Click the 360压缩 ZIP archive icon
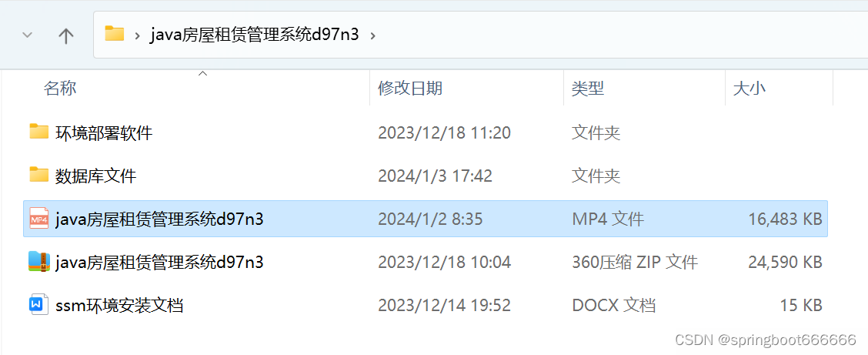 coord(39,262)
